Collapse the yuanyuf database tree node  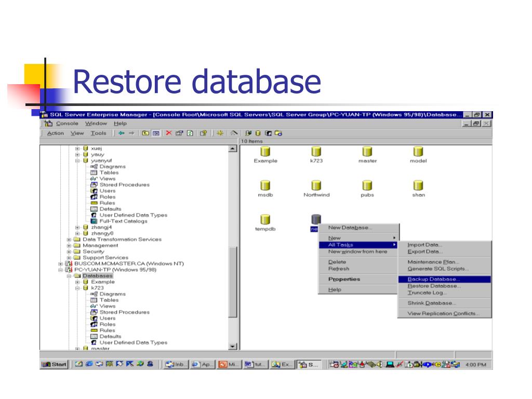(77, 161)
